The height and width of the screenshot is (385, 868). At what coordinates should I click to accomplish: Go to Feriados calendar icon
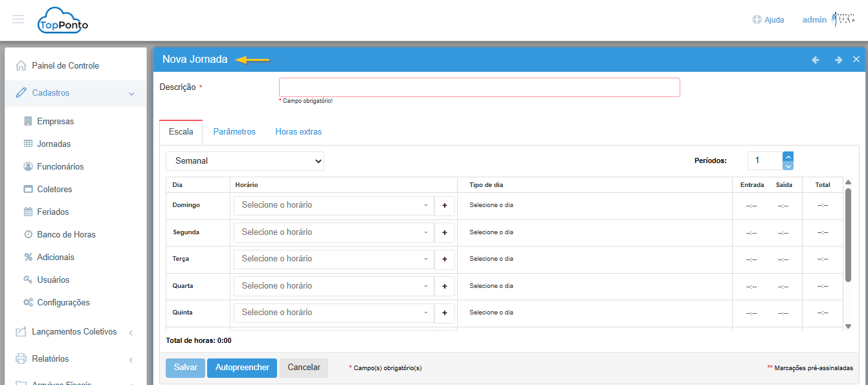point(28,212)
